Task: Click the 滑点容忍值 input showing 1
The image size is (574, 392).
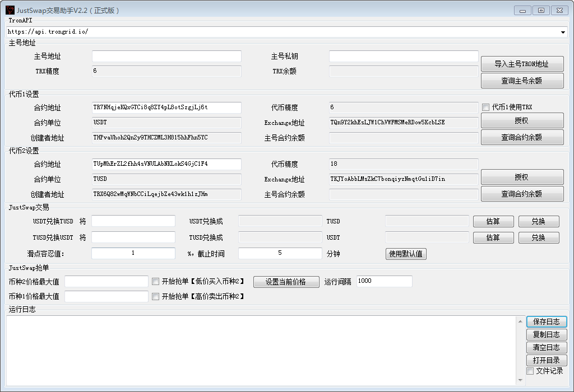Action: click(x=133, y=254)
